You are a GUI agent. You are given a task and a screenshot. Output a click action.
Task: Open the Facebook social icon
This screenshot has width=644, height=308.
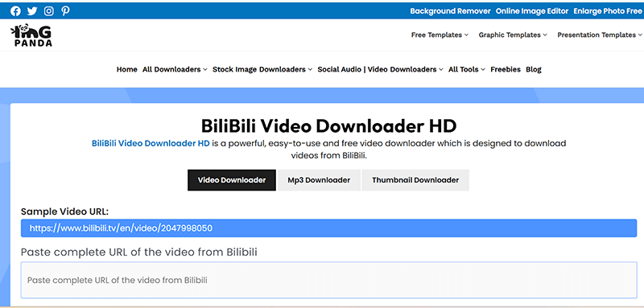pos(15,11)
